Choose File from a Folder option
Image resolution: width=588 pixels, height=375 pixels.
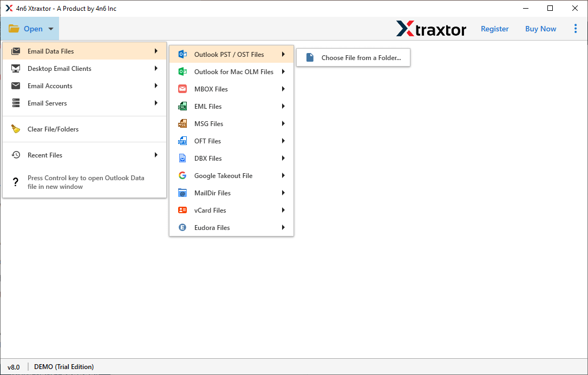353,57
